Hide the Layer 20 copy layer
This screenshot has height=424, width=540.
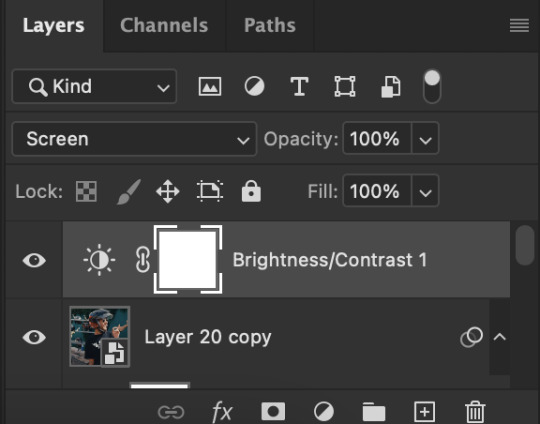[x=34, y=337]
